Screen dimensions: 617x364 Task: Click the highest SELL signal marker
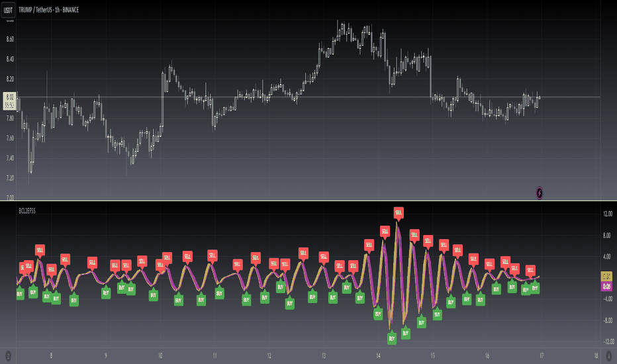tap(399, 213)
